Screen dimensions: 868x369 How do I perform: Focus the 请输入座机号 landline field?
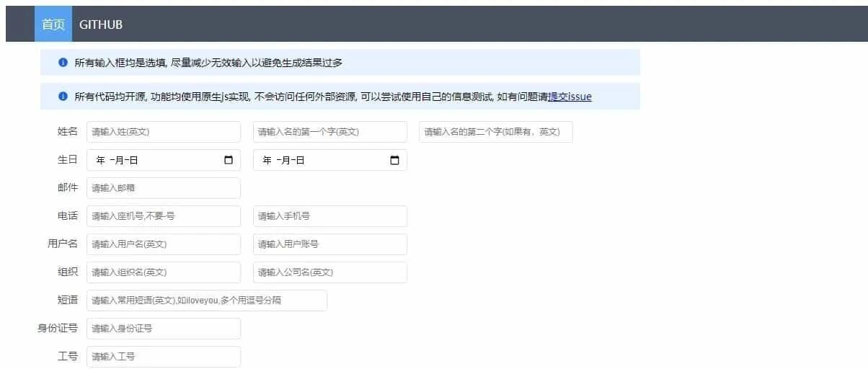pos(164,216)
